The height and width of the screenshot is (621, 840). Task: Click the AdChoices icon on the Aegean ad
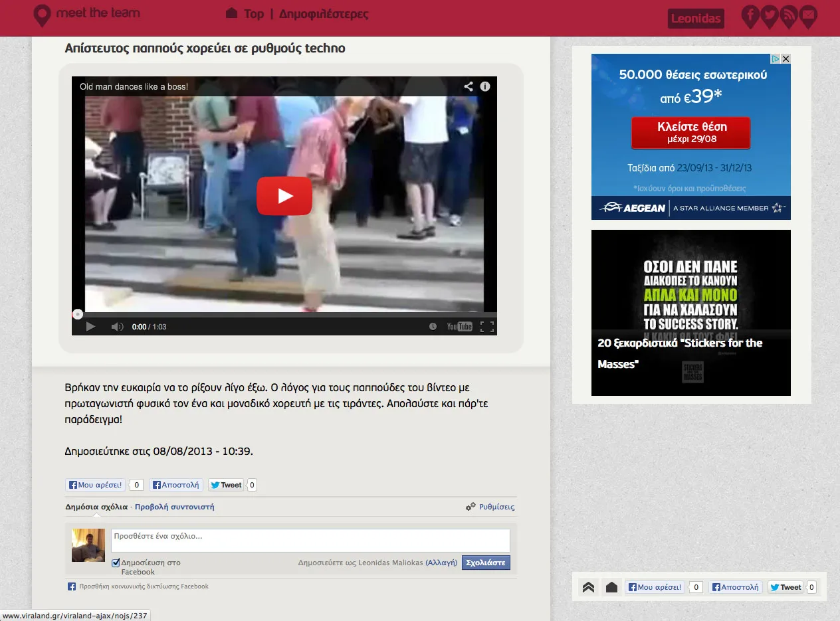point(776,59)
